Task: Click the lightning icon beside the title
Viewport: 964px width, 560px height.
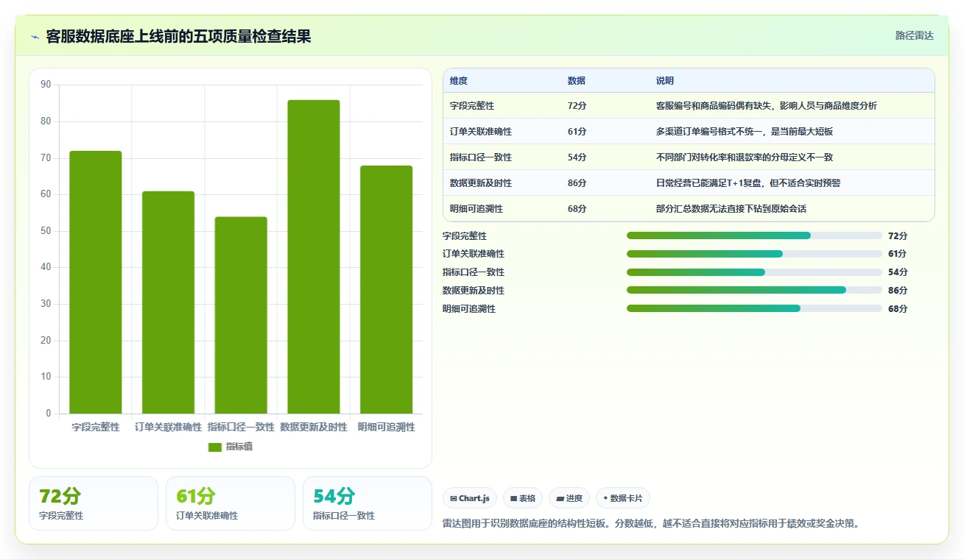Action: click(35, 37)
